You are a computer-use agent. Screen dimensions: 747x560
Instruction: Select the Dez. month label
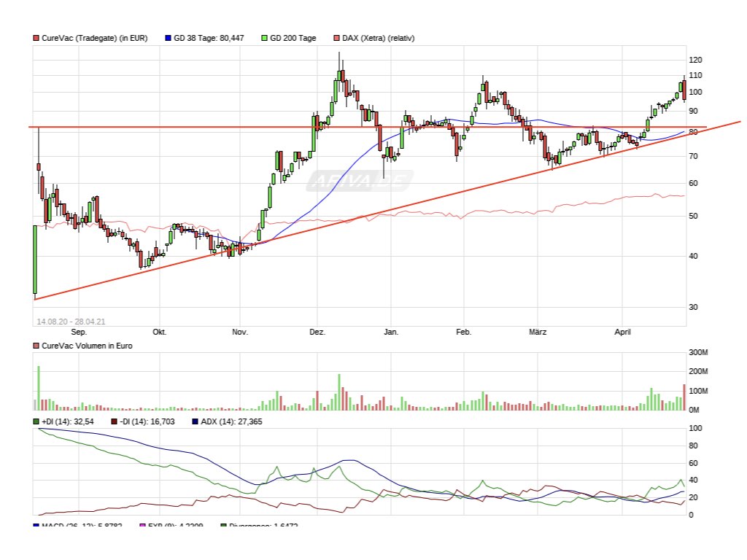(x=317, y=332)
